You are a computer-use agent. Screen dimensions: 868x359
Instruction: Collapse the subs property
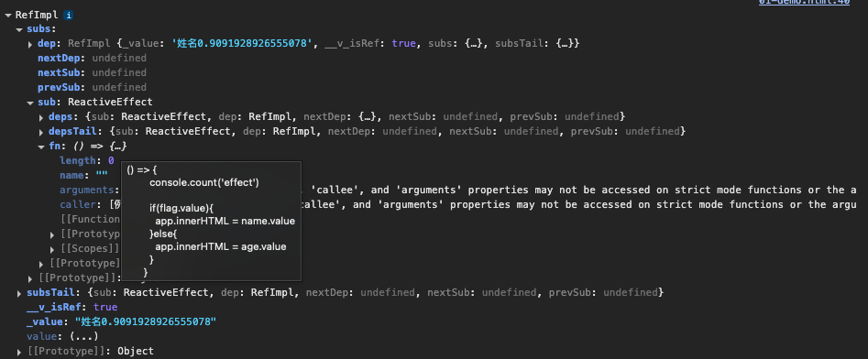[19, 29]
